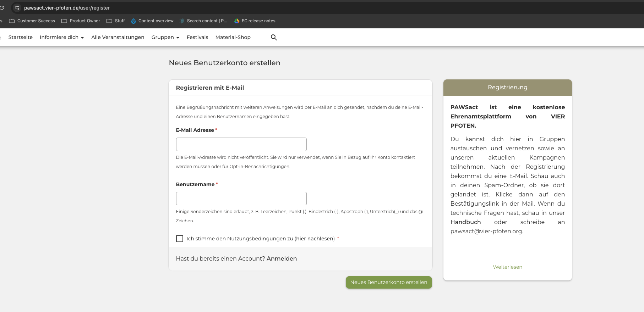Open the Search content bookmark

pos(203,21)
